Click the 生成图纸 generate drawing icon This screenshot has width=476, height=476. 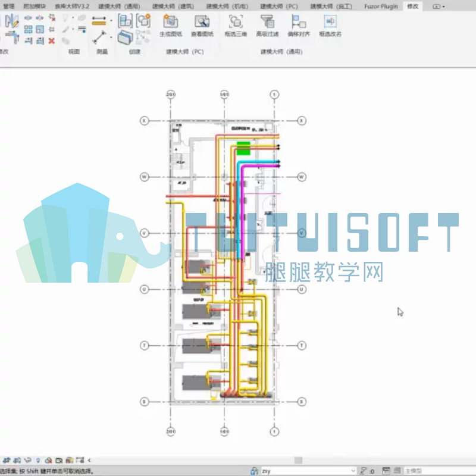[x=171, y=22]
